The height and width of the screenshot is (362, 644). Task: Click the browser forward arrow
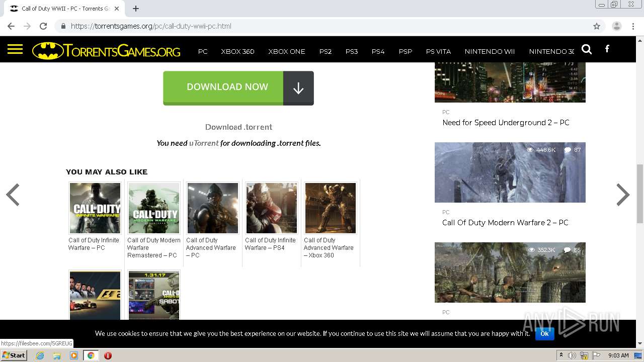pos(27,26)
